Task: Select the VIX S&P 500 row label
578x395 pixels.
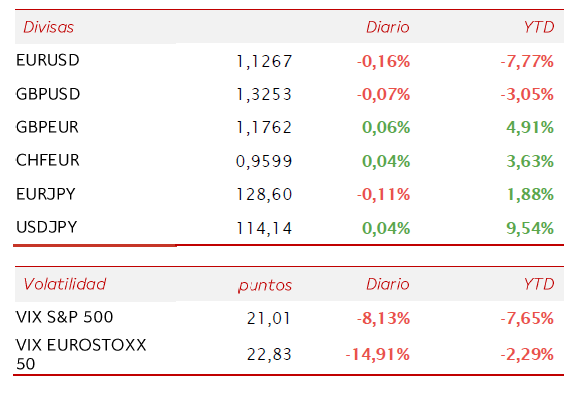Action: (64, 317)
